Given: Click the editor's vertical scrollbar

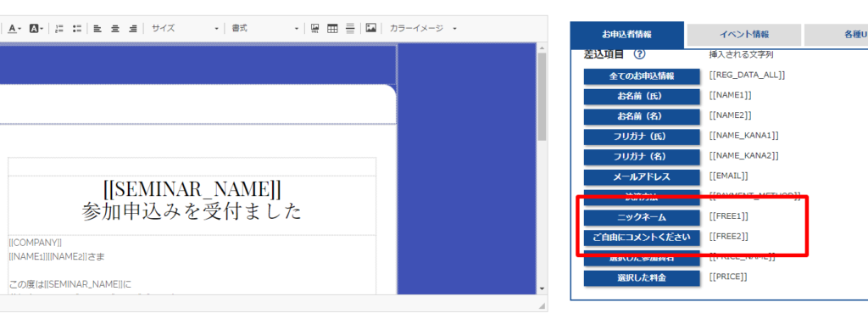Looking at the screenshot, I should pos(542,169).
